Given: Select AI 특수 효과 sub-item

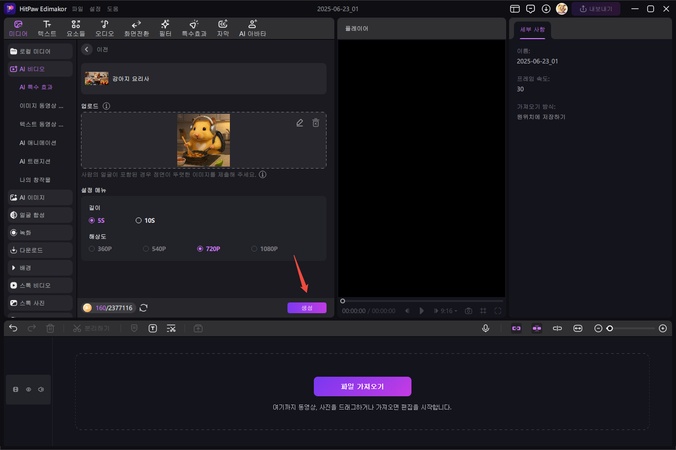Looking at the screenshot, I should coord(36,87).
